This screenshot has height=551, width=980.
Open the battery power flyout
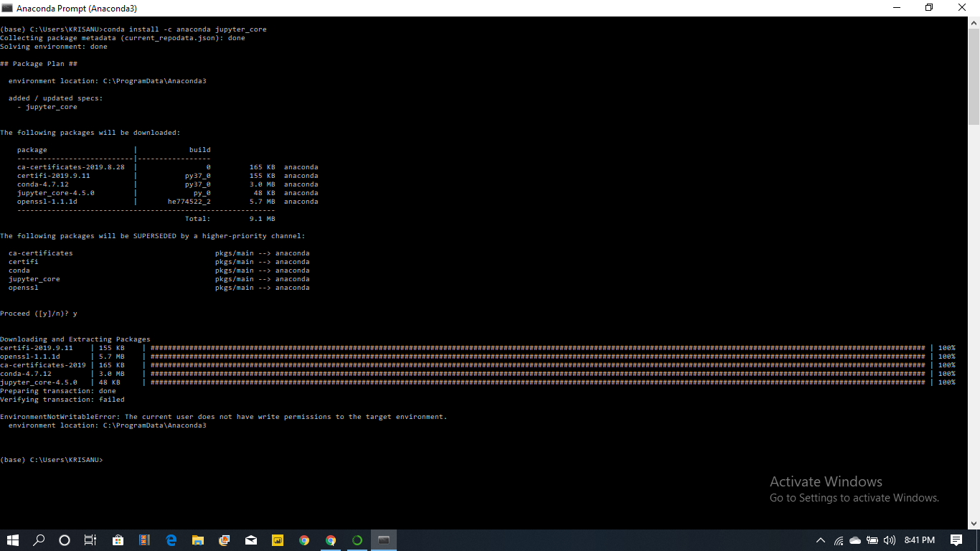tap(872, 540)
